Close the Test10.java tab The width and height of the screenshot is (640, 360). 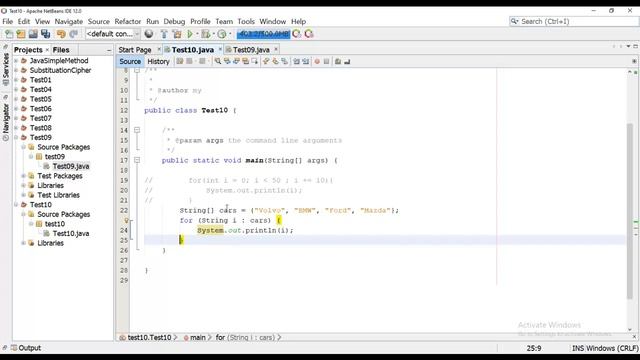point(220,49)
